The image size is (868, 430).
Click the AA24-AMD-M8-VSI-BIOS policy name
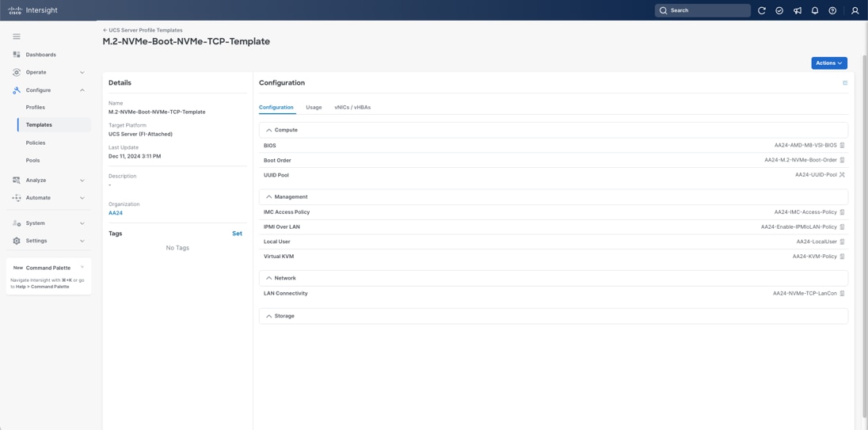pyautogui.click(x=805, y=146)
